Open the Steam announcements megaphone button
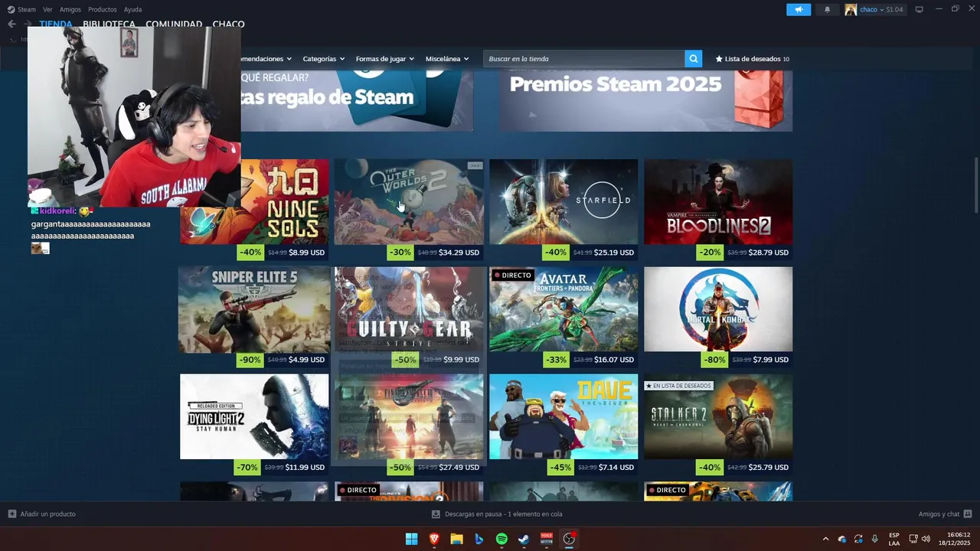Screen dimensions: 980x551 (x=799, y=9)
